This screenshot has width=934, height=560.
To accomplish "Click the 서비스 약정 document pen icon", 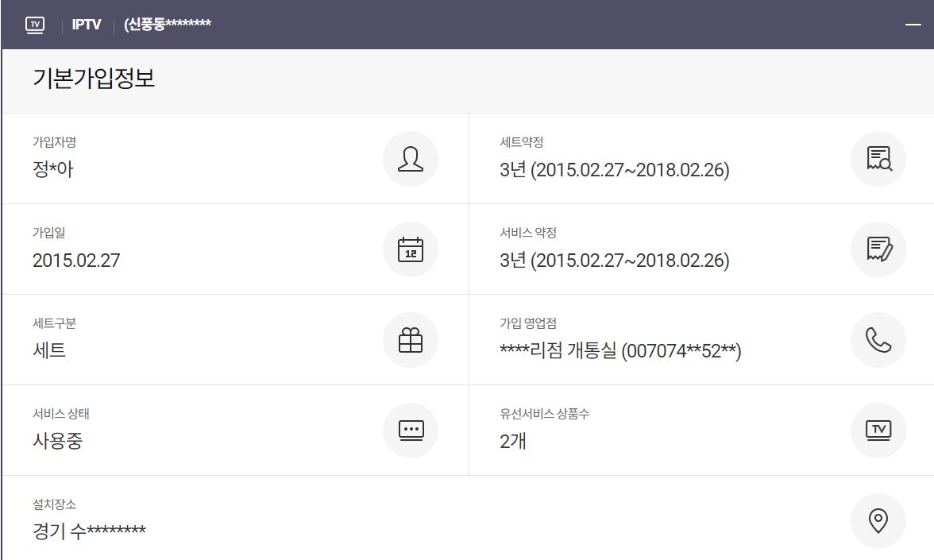I will pyautogui.click(x=878, y=249).
